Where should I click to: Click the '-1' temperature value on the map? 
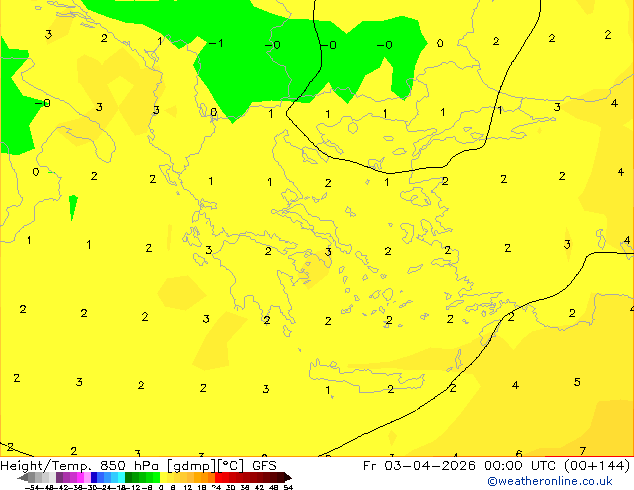(216, 43)
